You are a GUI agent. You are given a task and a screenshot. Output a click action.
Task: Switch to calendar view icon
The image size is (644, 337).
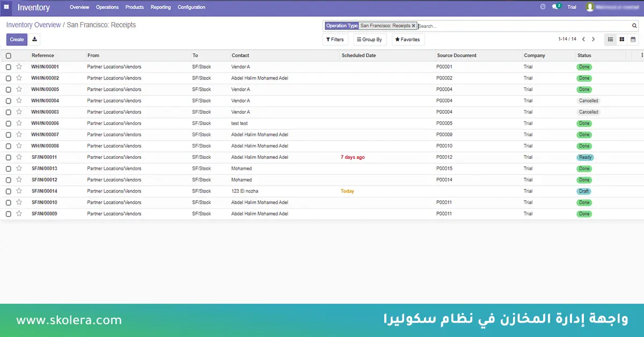pos(633,39)
